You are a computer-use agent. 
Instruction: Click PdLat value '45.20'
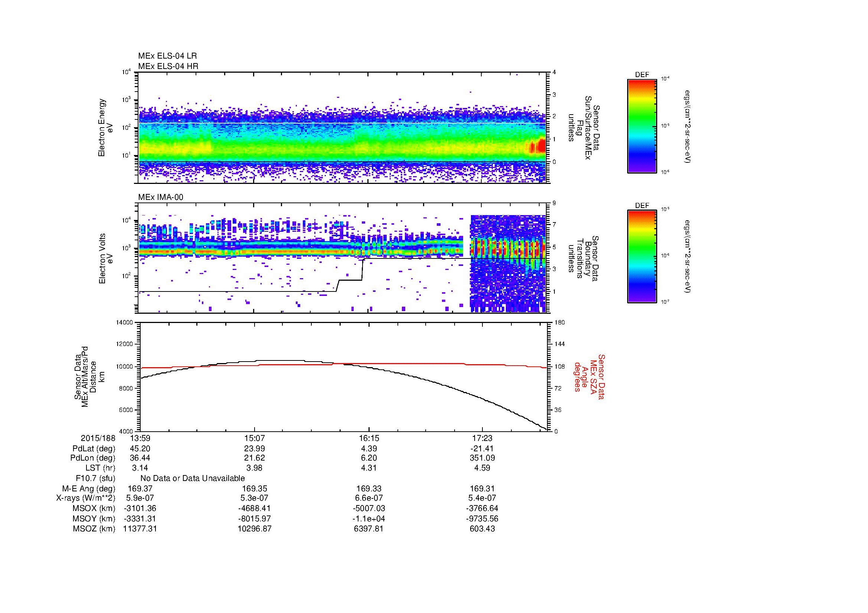coord(140,449)
